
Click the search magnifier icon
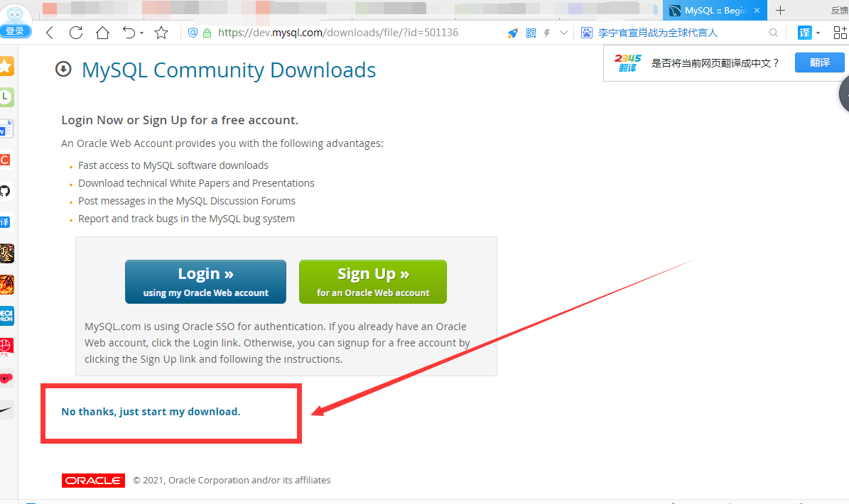(x=773, y=33)
